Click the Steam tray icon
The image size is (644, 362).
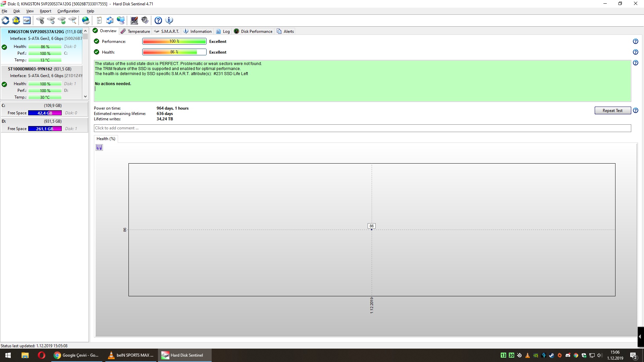[x=551, y=355]
